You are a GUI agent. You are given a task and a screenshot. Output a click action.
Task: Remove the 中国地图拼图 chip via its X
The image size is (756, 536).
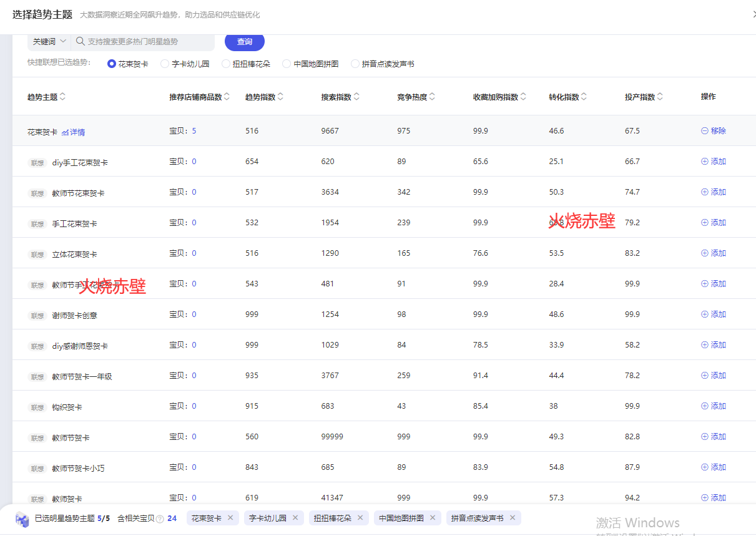click(x=433, y=518)
